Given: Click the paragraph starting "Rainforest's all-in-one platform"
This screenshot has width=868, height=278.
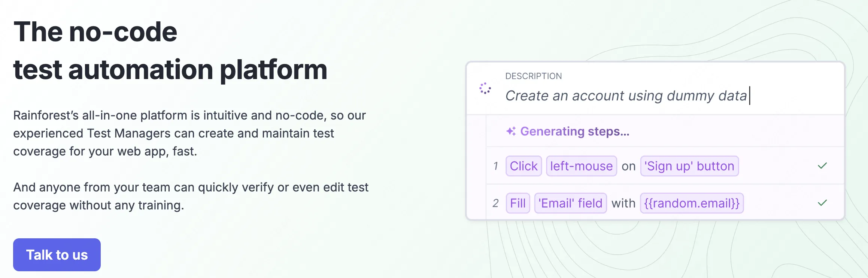Looking at the screenshot, I should 189,133.
